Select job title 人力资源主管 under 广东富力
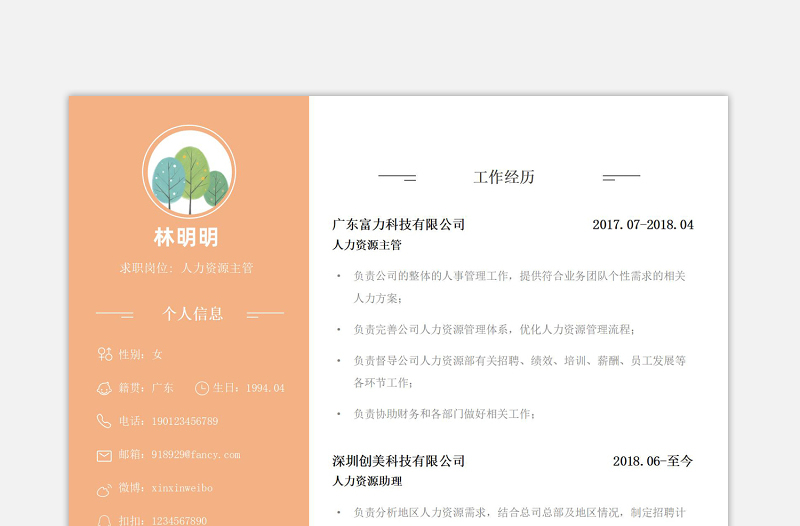This screenshot has height=526, width=800. click(x=367, y=245)
